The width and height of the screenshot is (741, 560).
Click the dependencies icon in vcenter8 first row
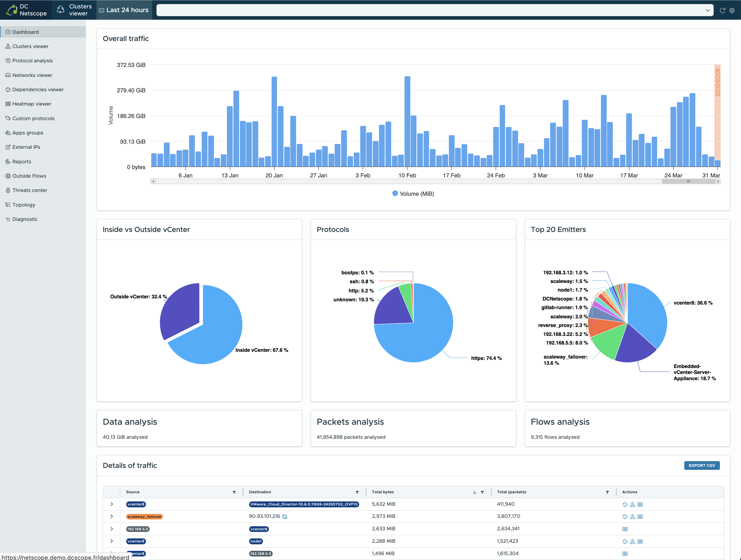pos(625,504)
